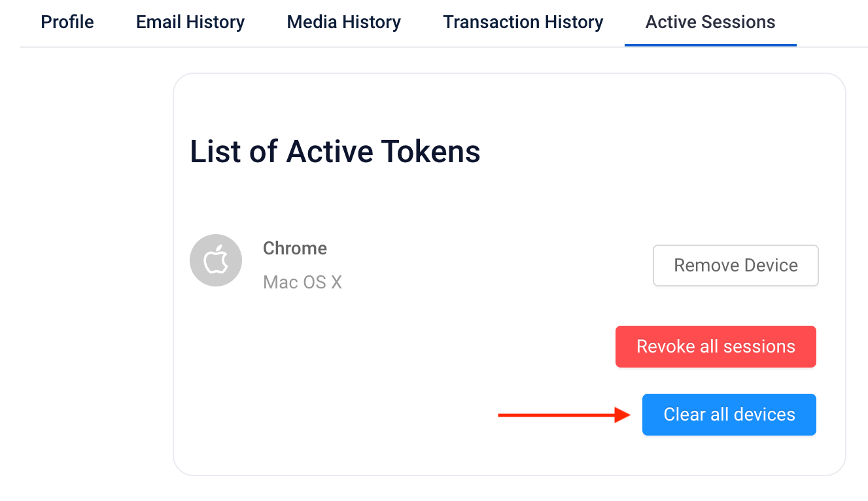Click the red arrow pointing right
This screenshot has width=868, height=501.
click(564, 415)
